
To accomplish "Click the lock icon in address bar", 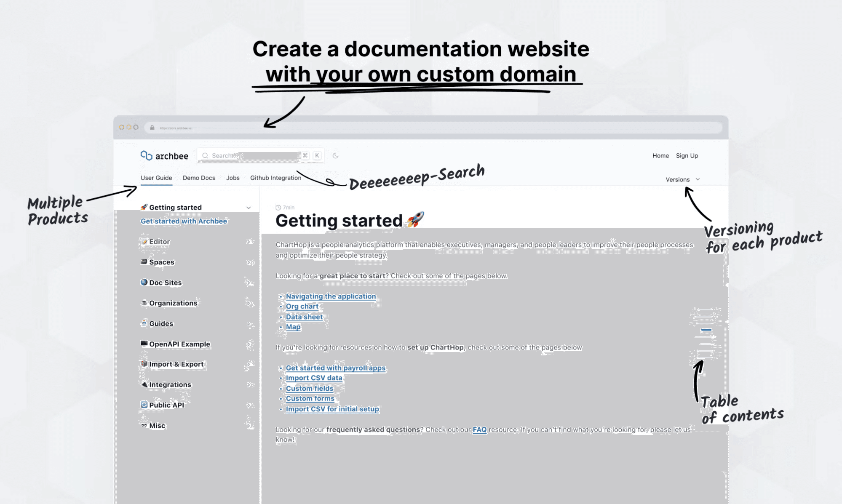I will coord(152,127).
